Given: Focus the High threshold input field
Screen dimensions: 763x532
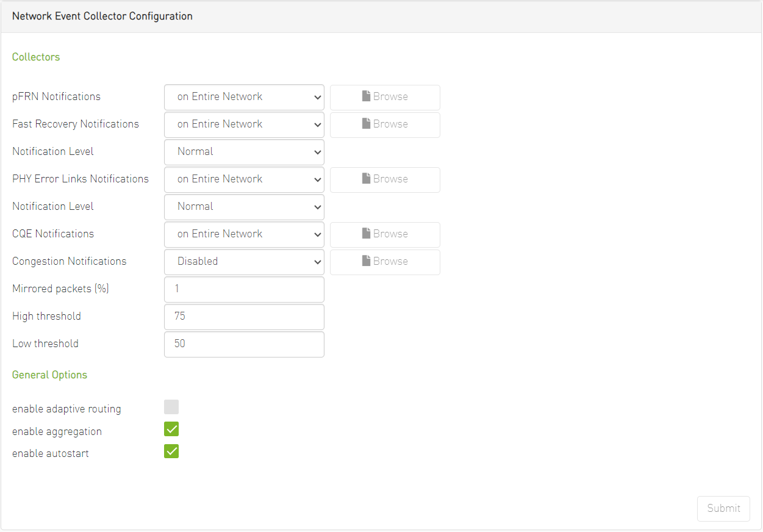Looking at the screenshot, I should 244,317.
